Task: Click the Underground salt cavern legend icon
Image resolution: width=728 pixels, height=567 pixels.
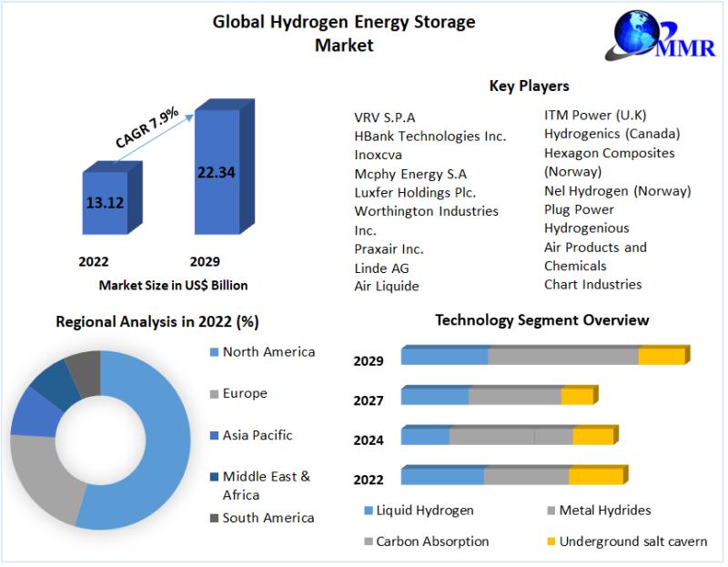Action: pyautogui.click(x=551, y=542)
